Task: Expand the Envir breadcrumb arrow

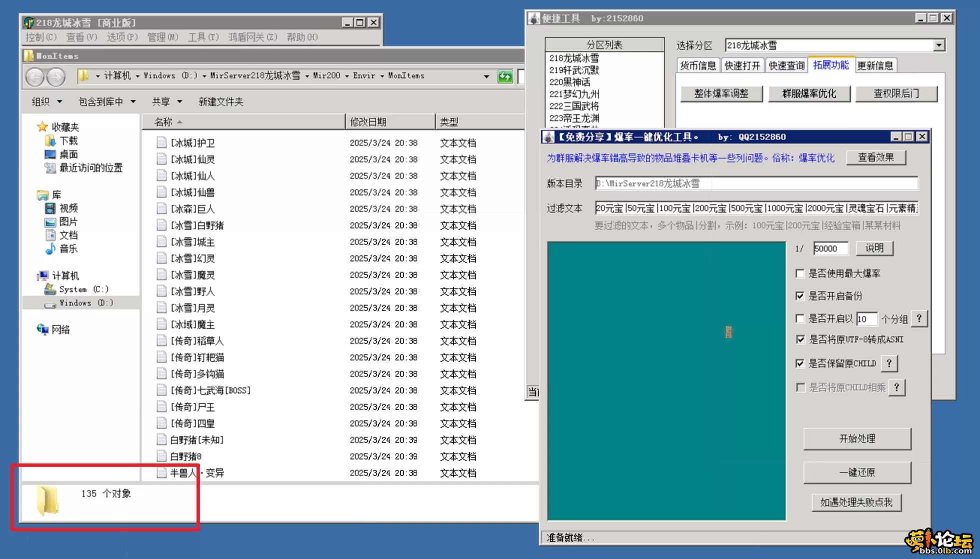Action: point(382,76)
